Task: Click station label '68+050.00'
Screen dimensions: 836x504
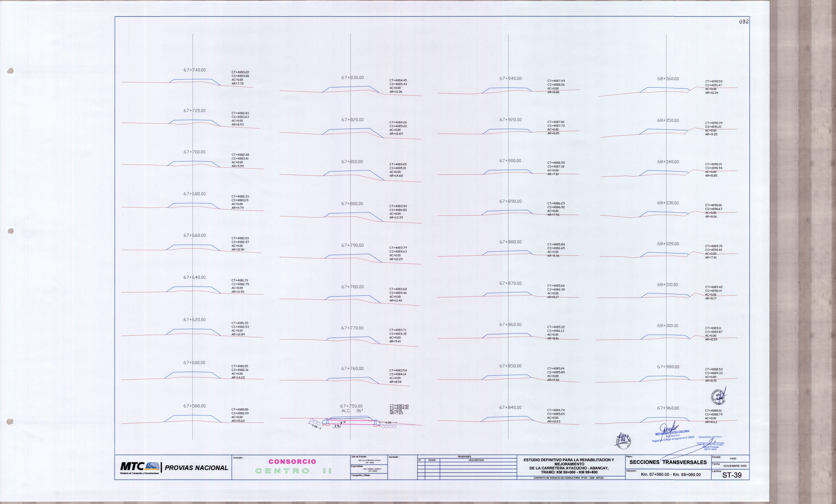Action: tap(668, 120)
